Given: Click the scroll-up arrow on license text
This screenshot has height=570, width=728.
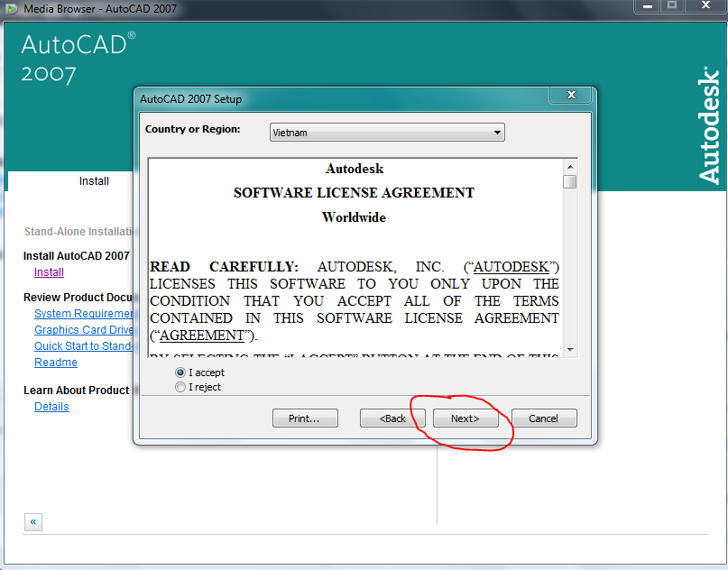Looking at the screenshot, I should click(x=569, y=165).
